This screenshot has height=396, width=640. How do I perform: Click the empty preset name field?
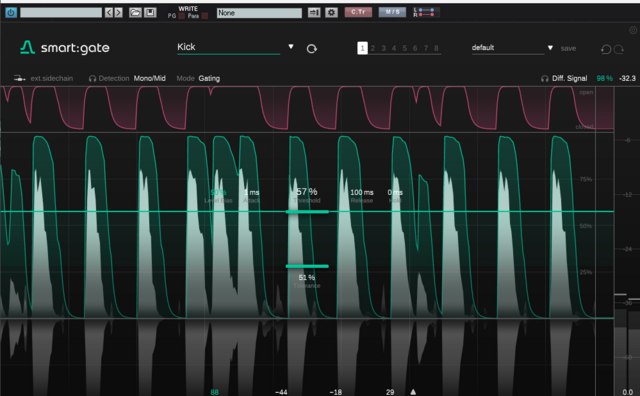coord(61,13)
